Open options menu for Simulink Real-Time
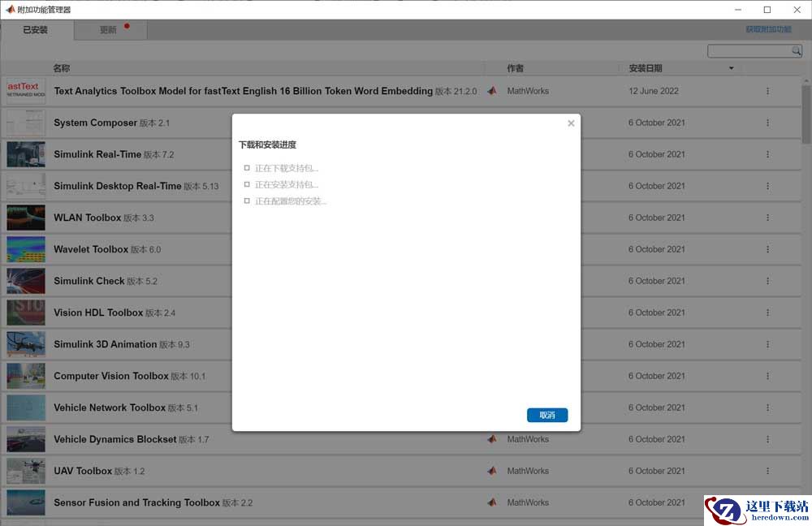The height and width of the screenshot is (526, 812). click(767, 154)
